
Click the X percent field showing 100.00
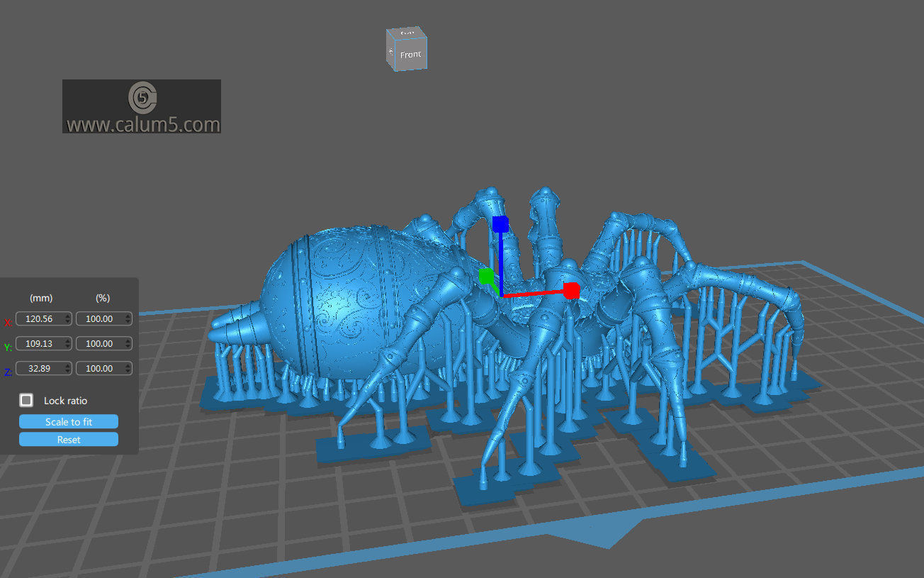point(103,319)
